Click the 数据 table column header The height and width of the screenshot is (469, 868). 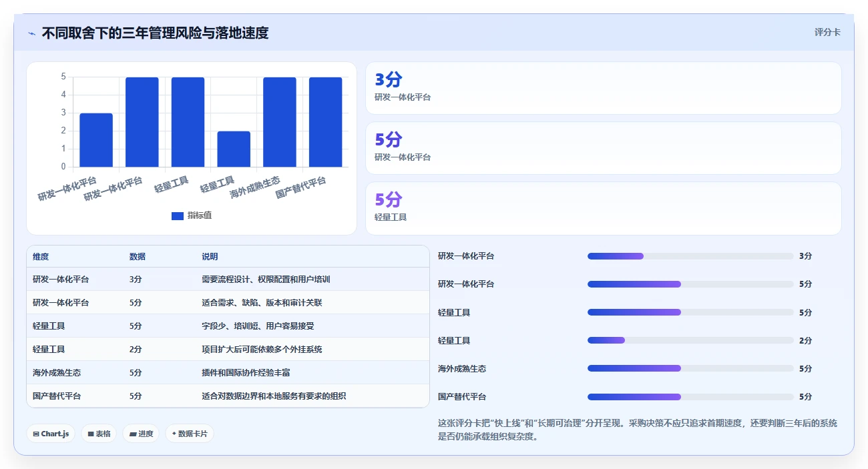[x=138, y=257]
